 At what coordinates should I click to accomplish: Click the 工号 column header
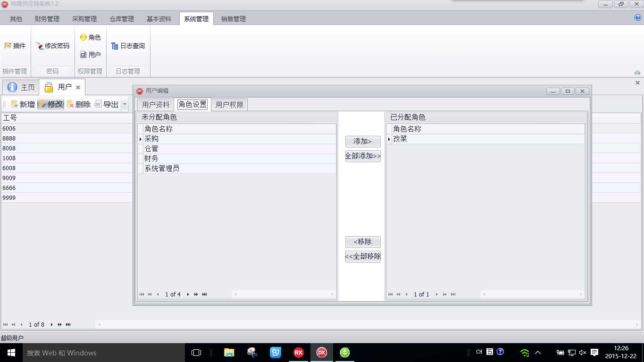pyautogui.click(x=67, y=118)
